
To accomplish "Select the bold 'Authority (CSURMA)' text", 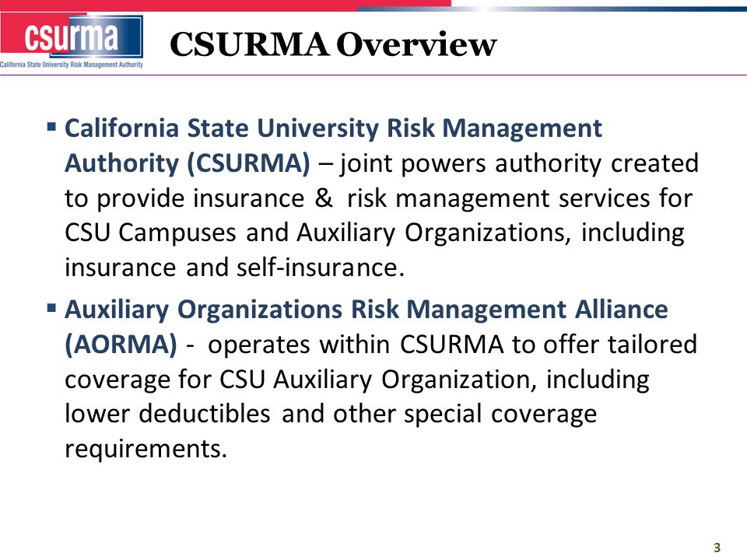I will pos(188,163).
